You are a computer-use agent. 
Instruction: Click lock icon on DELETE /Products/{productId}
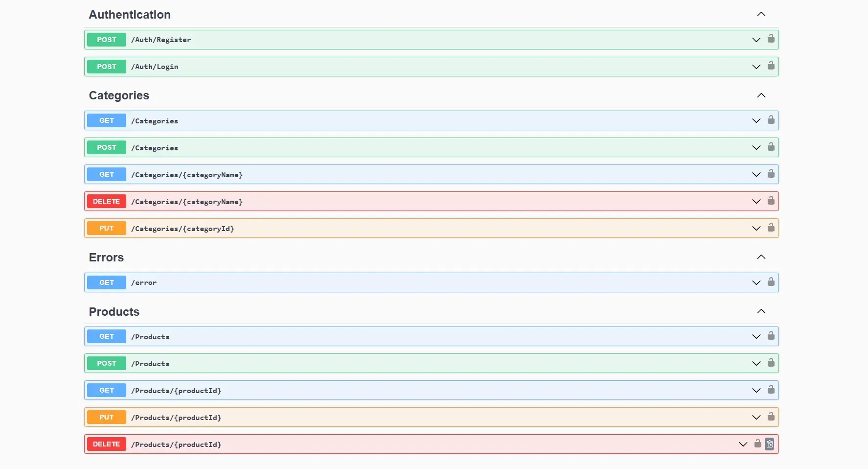(x=758, y=444)
